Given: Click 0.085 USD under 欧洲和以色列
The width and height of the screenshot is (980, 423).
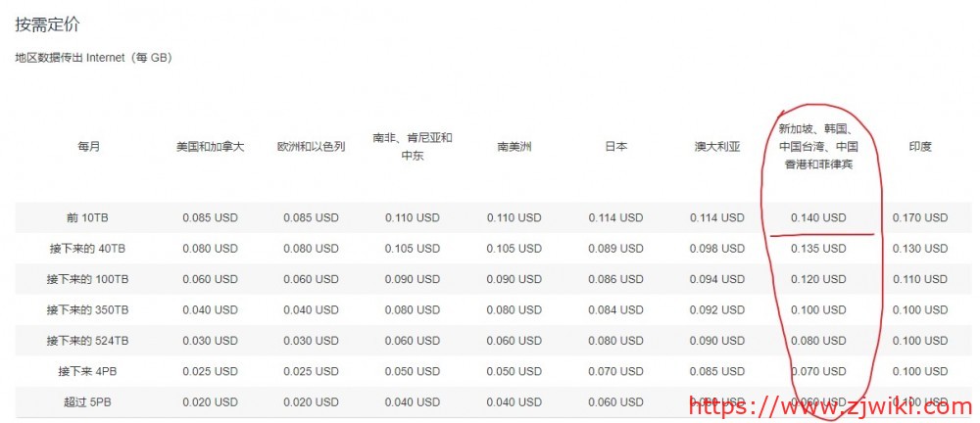Looking at the screenshot, I should click(312, 218).
